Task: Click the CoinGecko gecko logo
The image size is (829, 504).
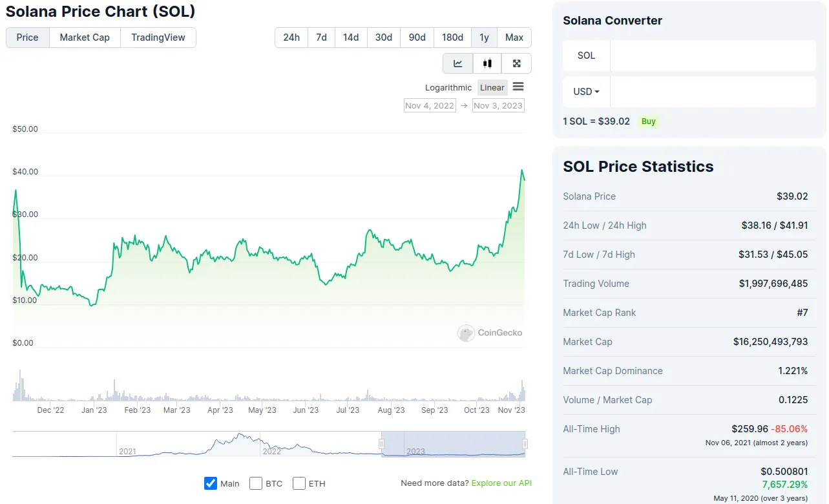Action: (466, 333)
